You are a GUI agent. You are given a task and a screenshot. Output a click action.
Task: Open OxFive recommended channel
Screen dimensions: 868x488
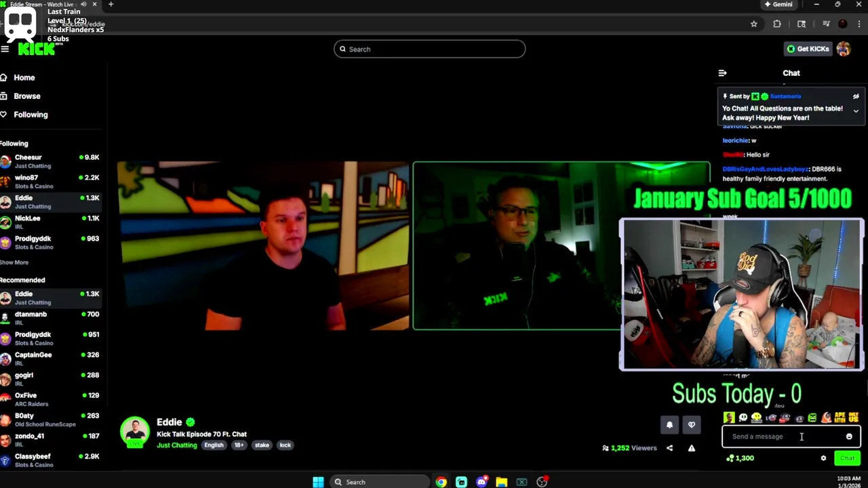(x=51, y=399)
